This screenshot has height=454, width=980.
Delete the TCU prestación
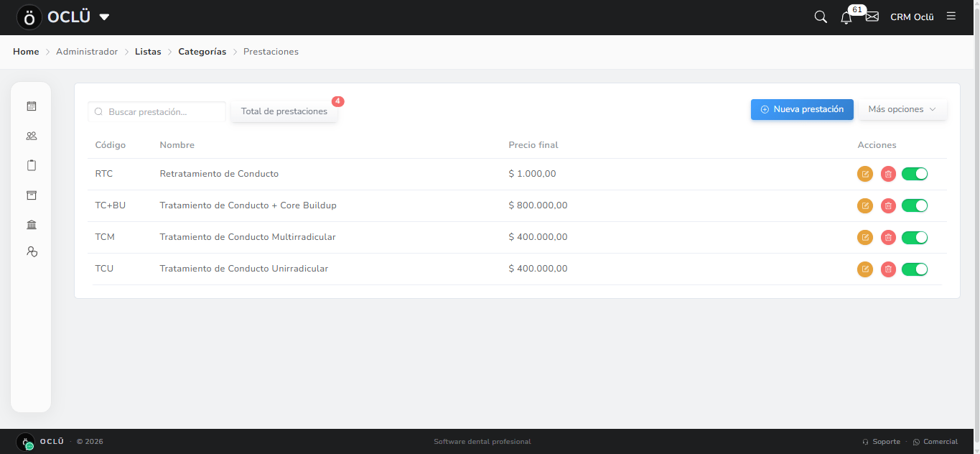(888, 269)
